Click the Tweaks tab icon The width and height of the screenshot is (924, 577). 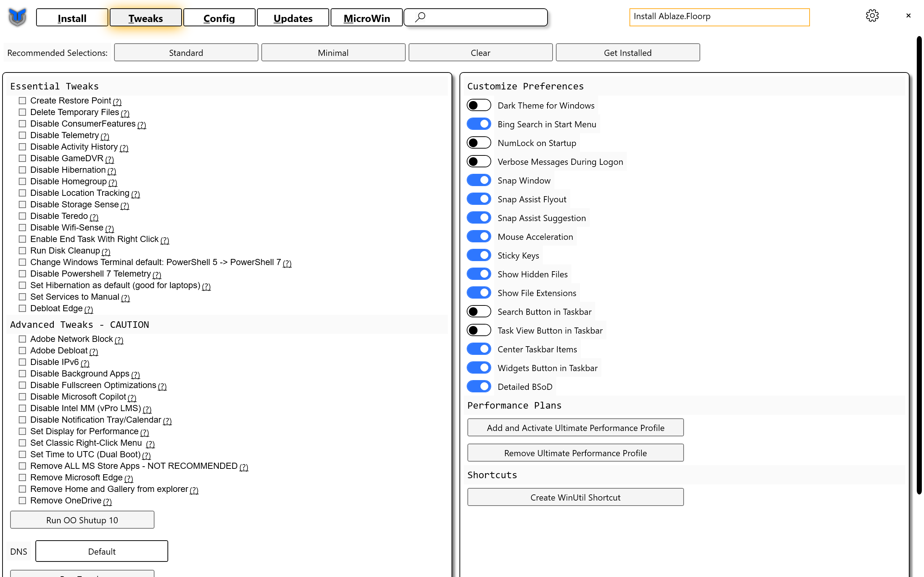point(145,17)
